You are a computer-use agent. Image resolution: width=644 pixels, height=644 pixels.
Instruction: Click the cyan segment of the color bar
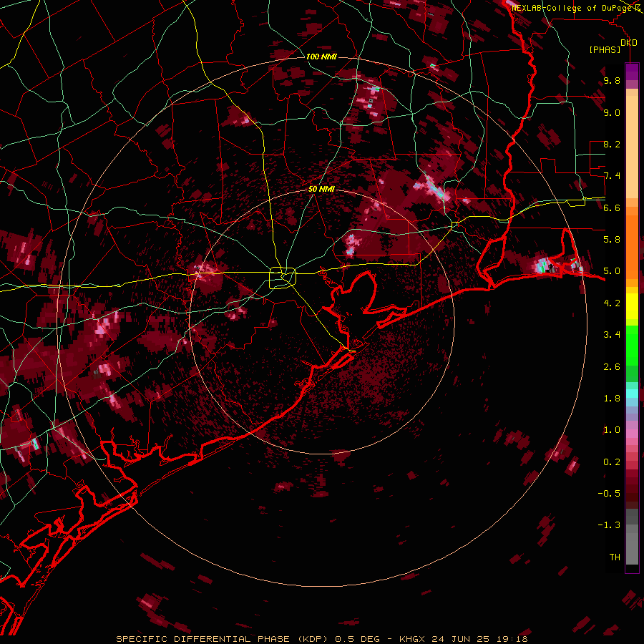632,394
